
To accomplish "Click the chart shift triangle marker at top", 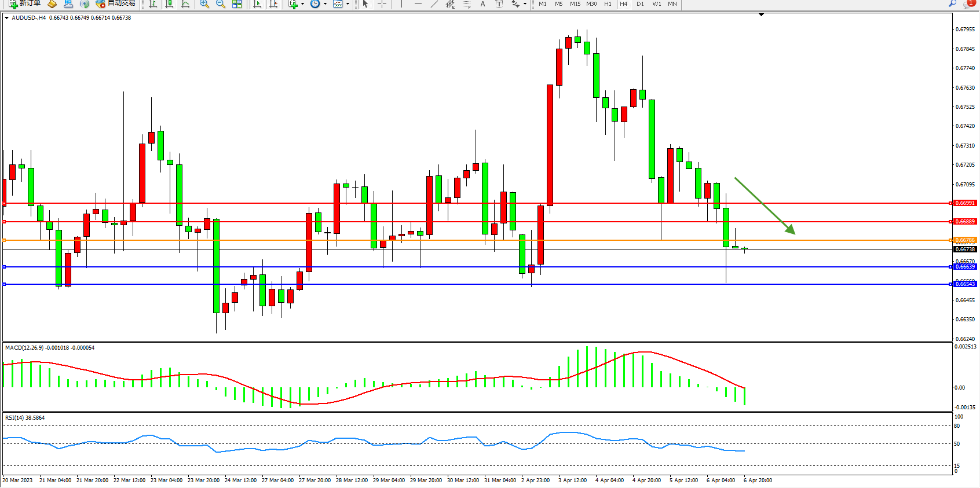I will tap(761, 14).
